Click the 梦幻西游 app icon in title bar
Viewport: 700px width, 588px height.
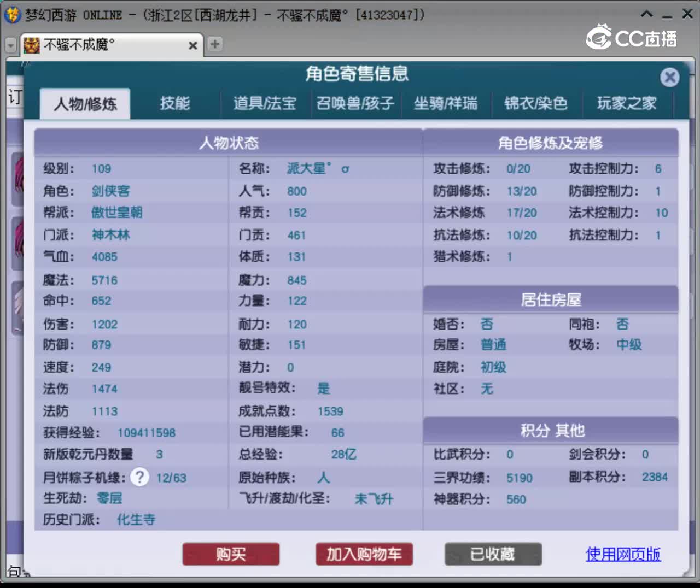pyautogui.click(x=12, y=15)
